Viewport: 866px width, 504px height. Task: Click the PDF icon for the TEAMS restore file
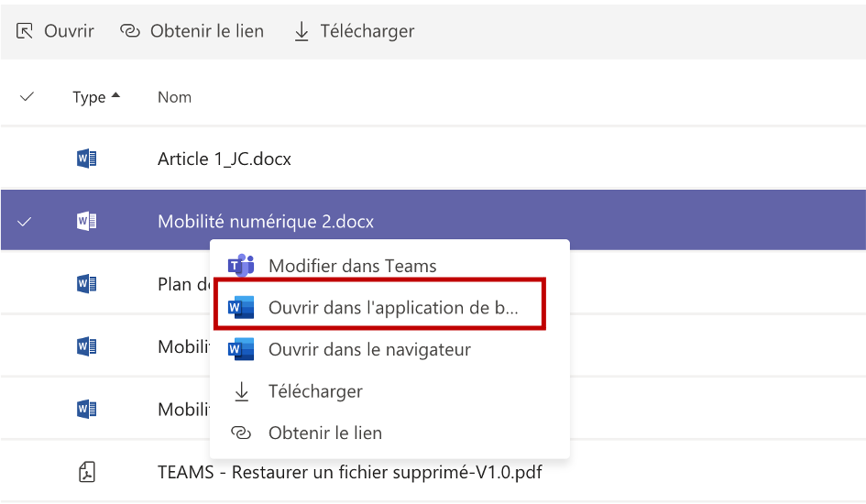(86, 473)
